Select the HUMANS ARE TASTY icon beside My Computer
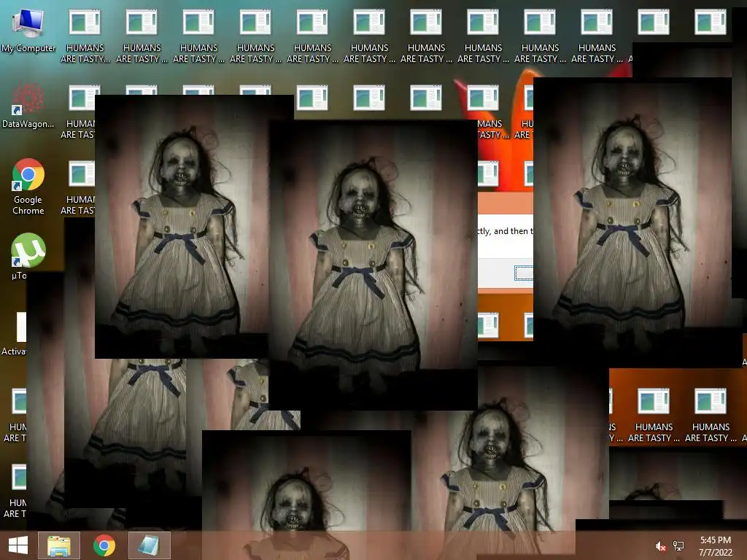 pos(85,36)
